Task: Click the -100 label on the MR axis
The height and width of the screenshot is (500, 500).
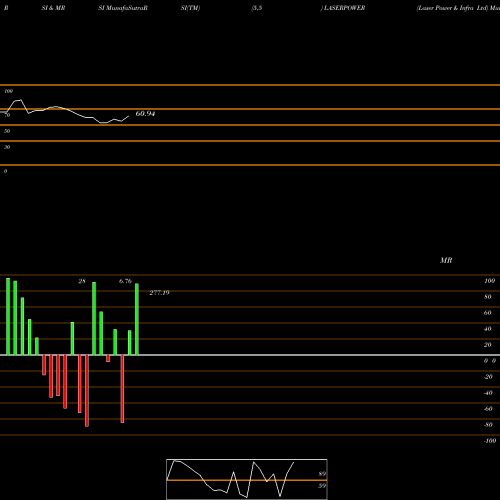Action: click(x=490, y=441)
